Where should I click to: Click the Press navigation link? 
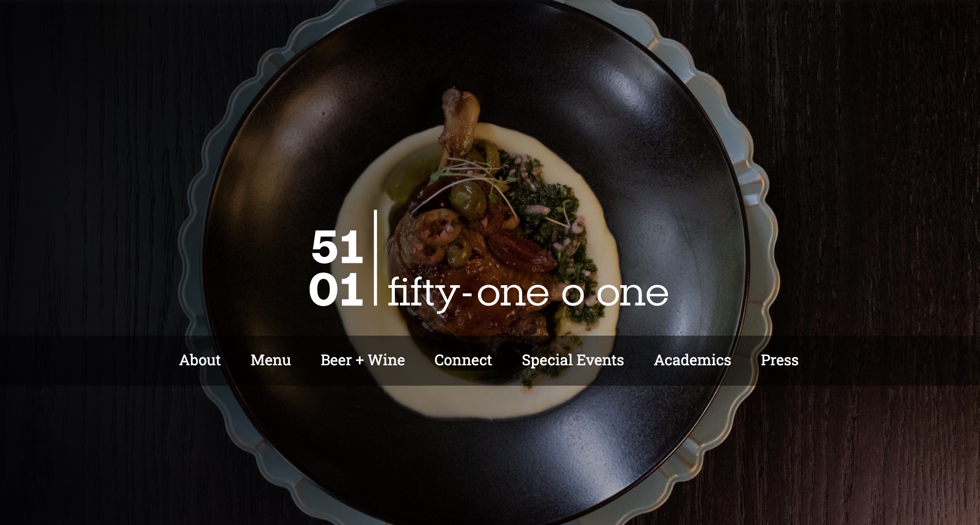[x=780, y=360]
